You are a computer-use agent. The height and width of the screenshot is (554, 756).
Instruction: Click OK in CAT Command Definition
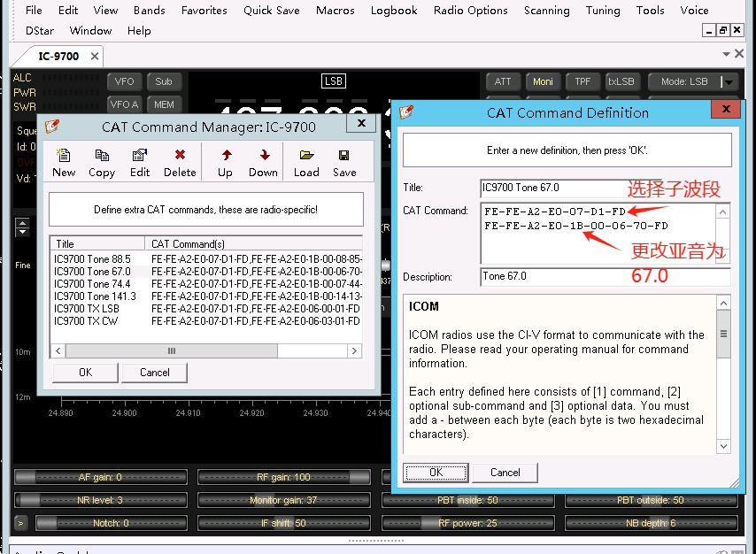pos(436,473)
